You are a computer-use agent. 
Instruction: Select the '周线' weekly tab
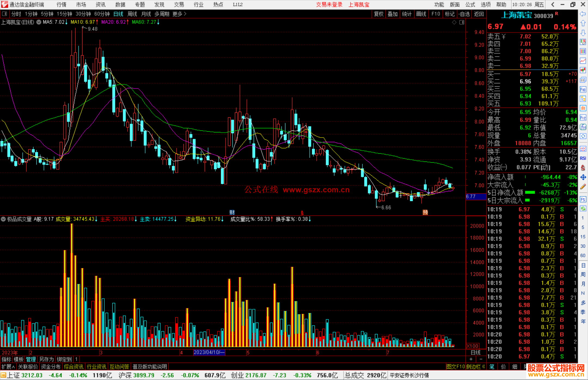(132, 14)
